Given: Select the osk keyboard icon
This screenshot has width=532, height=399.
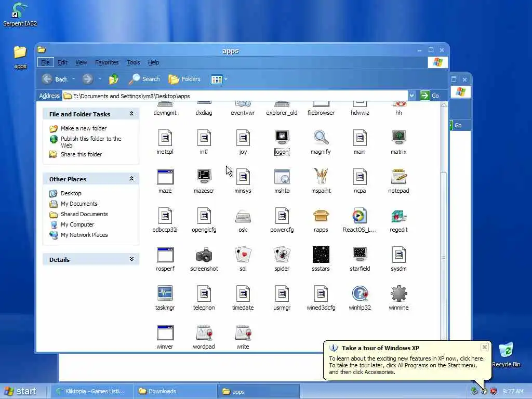Looking at the screenshot, I should point(243,216).
